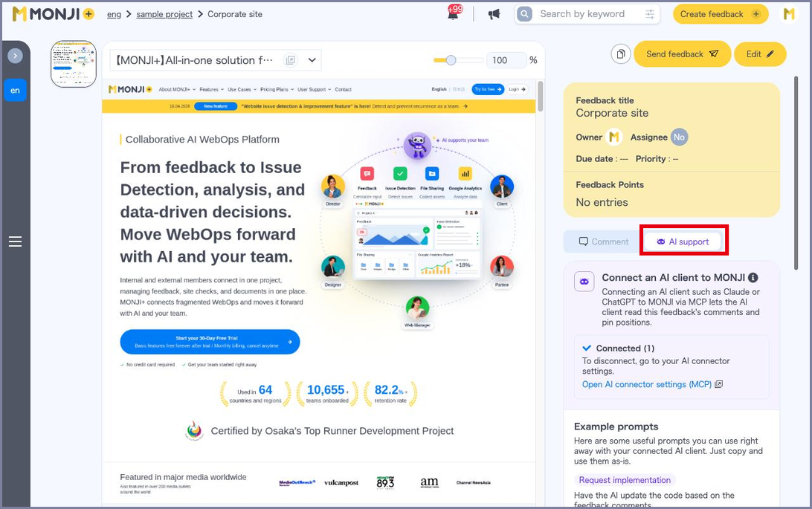Click the Send feedback button

tap(682, 54)
